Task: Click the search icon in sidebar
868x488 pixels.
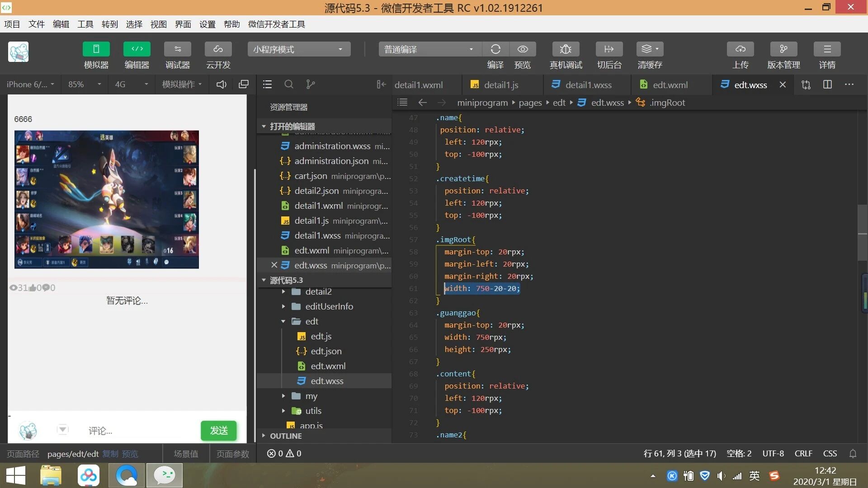Action: 289,84
